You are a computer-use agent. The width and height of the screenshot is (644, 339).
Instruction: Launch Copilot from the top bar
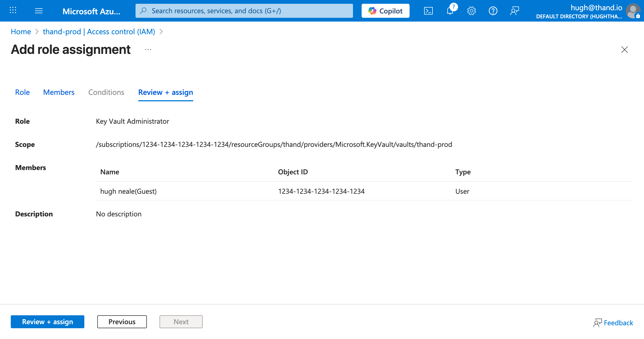coord(385,11)
